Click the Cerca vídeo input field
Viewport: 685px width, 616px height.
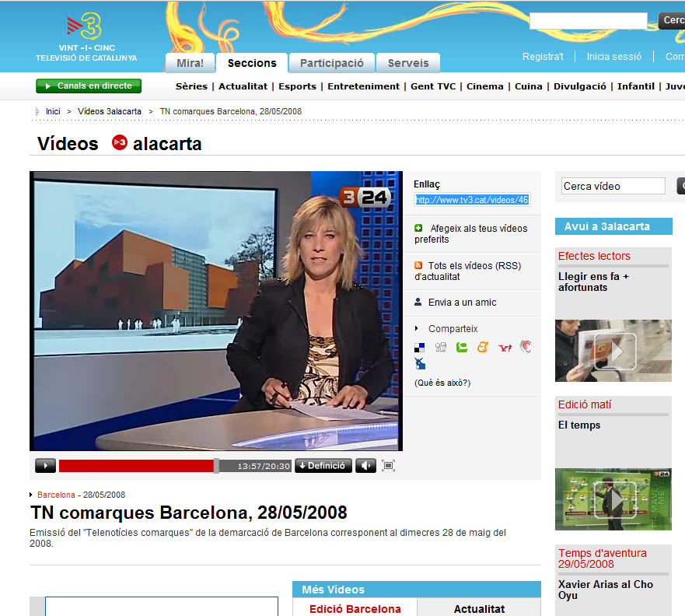[x=613, y=186]
